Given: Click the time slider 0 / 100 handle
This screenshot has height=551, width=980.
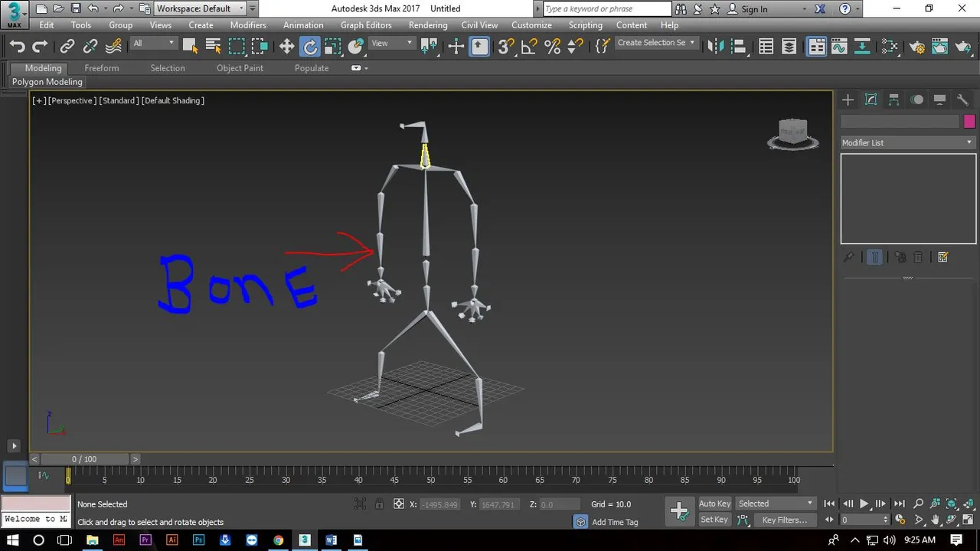Looking at the screenshot, I should (84, 459).
